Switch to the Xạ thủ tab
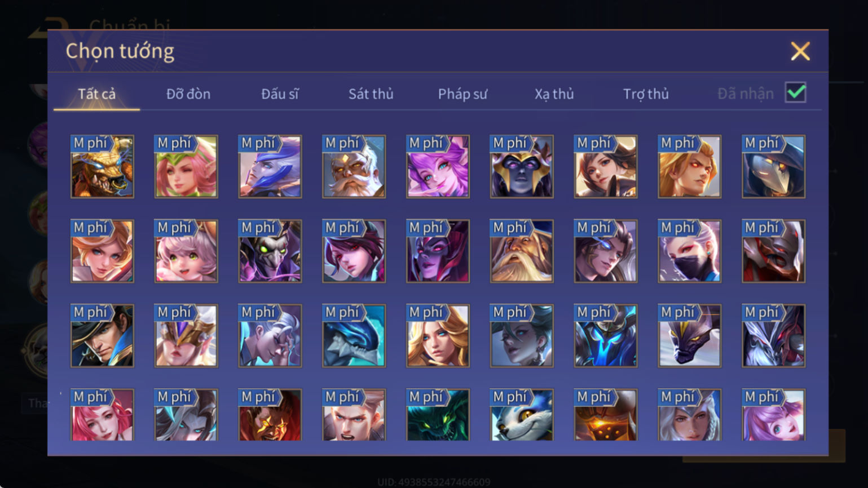The image size is (868, 488). pyautogui.click(x=554, y=94)
